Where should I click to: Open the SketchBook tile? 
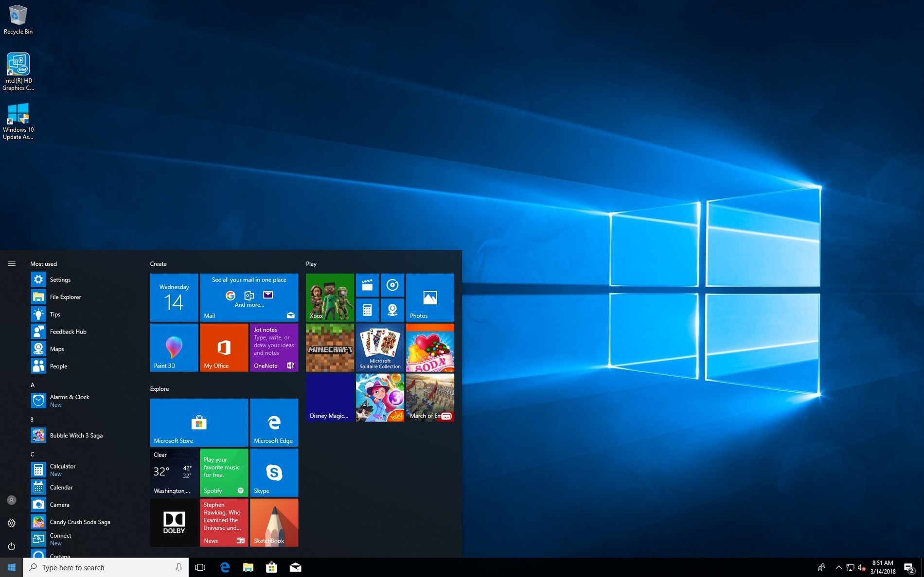(274, 523)
